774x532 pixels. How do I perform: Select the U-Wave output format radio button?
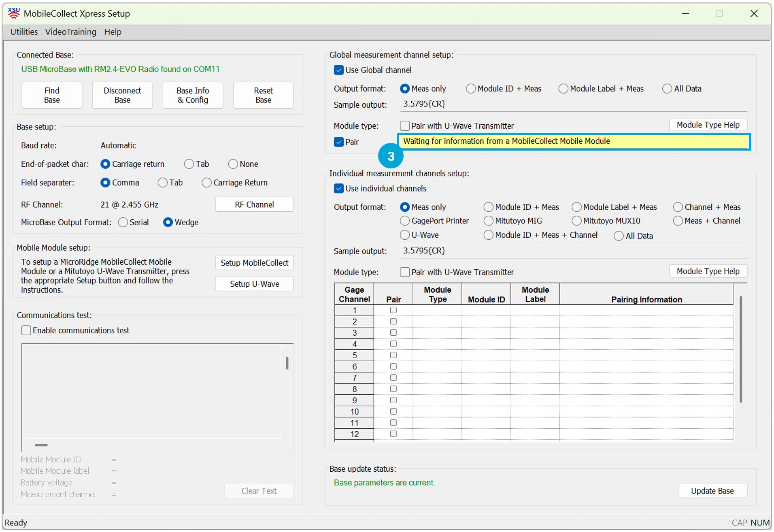[x=405, y=235]
